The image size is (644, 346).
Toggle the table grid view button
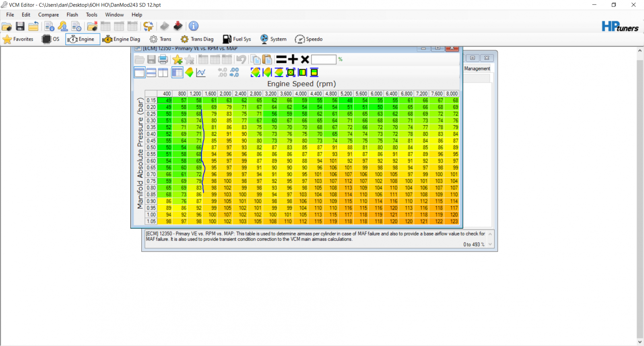click(177, 73)
